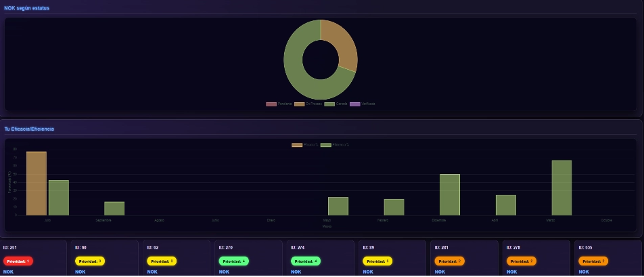Viewport: 644px width, 277px height.
Task: Open the NOK link on card ID 274
Action: (x=296, y=272)
